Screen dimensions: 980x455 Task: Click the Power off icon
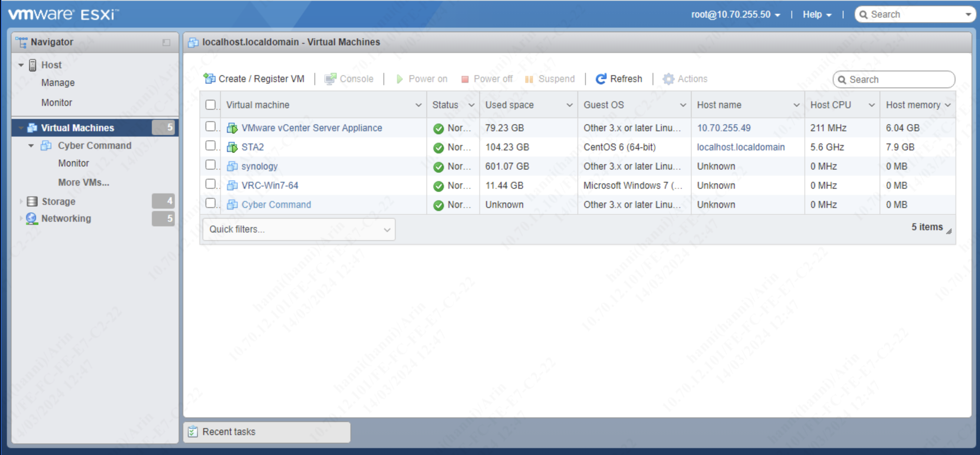coord(465,79)
